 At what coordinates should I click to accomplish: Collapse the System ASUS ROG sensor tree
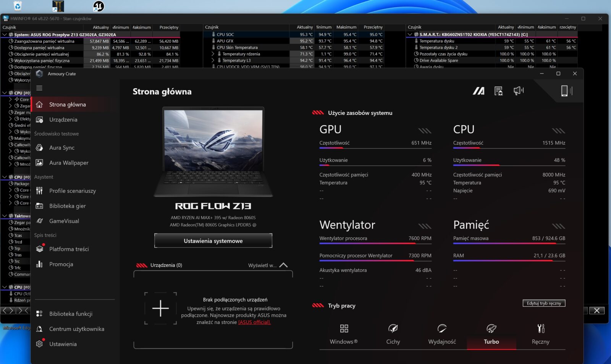[5, 35]
